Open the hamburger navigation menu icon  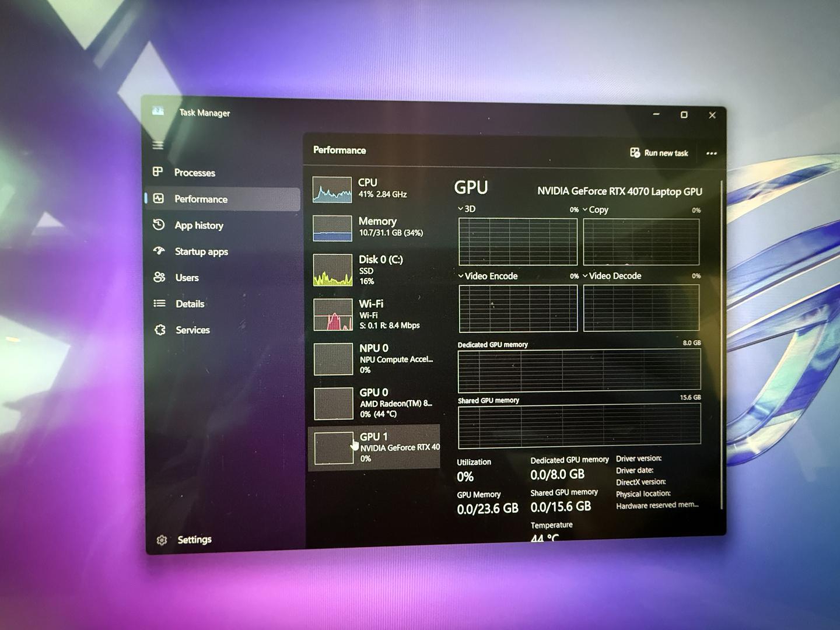158,145
